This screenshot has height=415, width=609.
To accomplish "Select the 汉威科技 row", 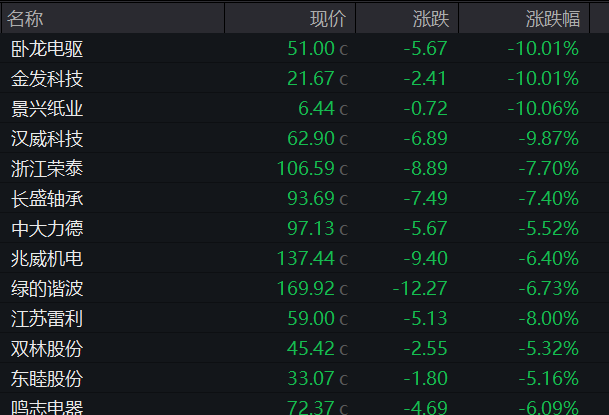I will pyautogui.click(x=47, y=138).
